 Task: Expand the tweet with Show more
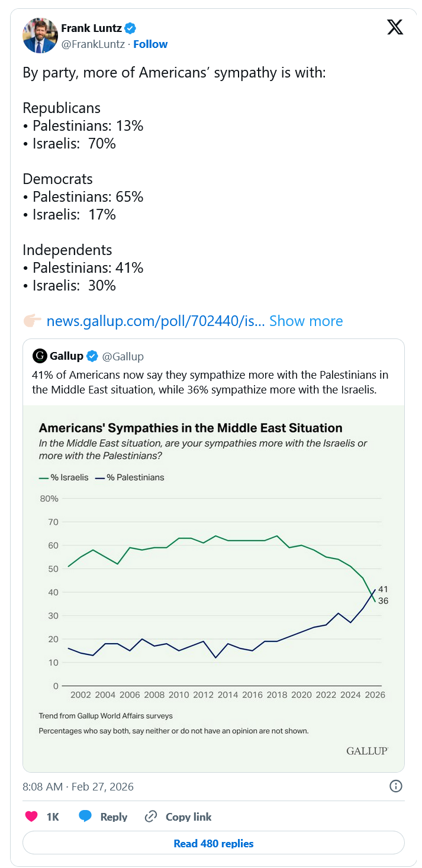point(306,321)
